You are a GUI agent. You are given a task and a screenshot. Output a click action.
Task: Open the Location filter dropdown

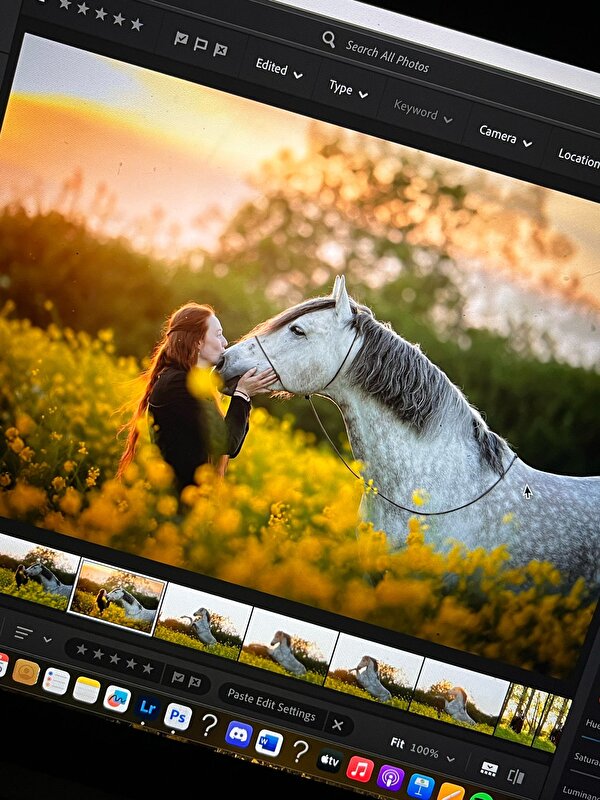(579, 158)
